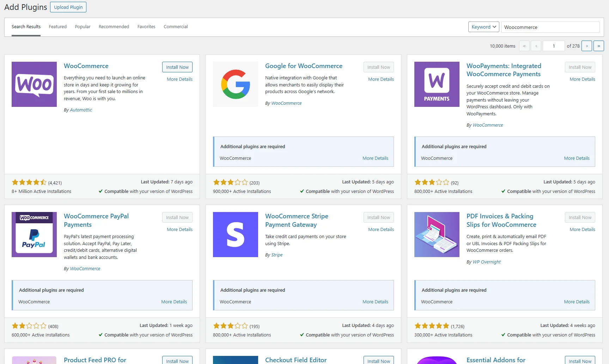
Task: Open More Details under Stripe Gateway Install button
Action: pos(381,230)
